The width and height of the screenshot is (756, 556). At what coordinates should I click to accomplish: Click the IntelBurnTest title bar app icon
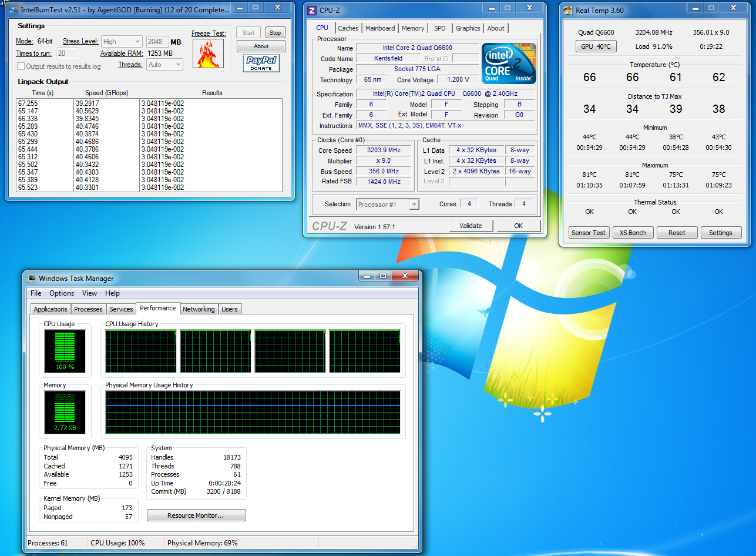14,10
